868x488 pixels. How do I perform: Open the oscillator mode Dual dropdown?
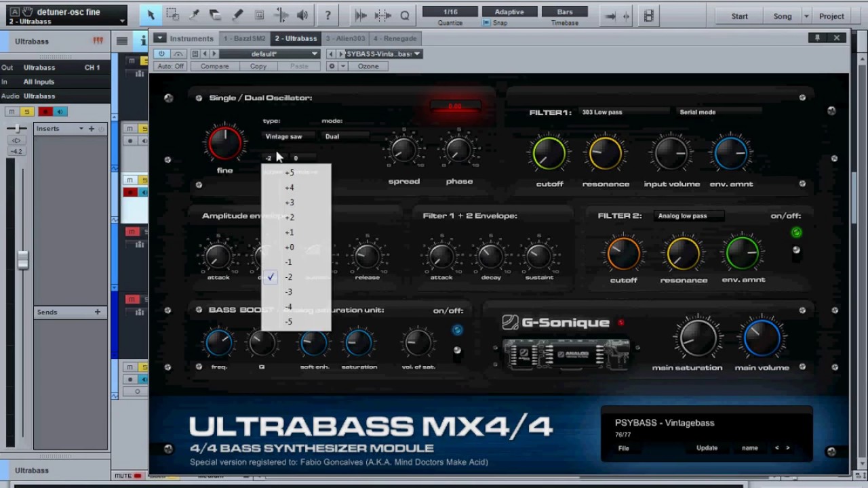345,136
